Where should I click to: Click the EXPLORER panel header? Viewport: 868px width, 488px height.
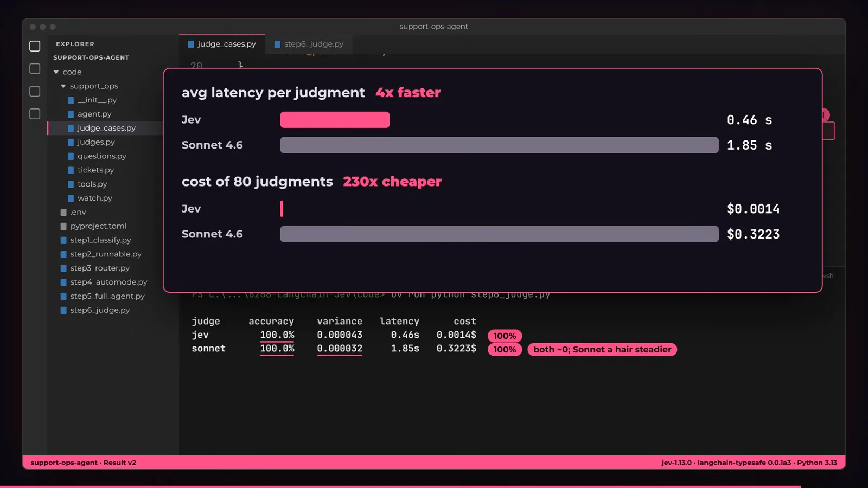point(75,44)
